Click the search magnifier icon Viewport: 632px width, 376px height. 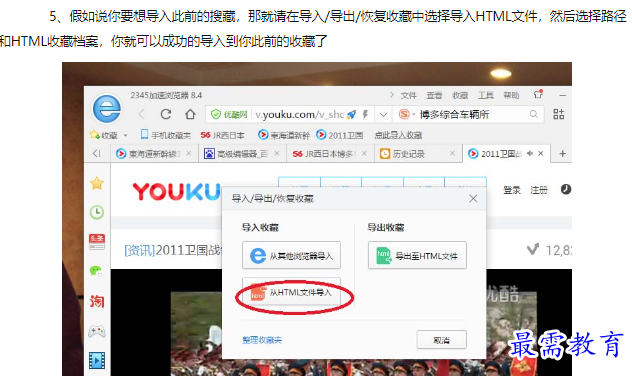tap(533, 114)
